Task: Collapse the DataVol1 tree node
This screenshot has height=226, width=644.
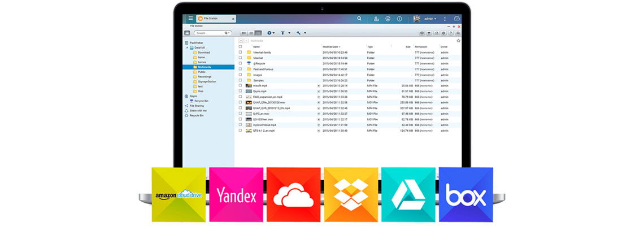Action: (x=187, y=47)
